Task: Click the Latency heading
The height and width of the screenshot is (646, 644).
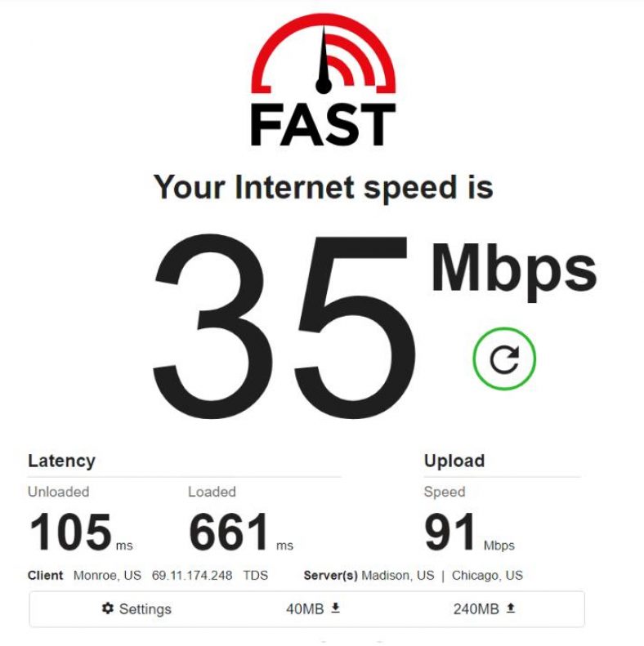Action: (61, 461)
